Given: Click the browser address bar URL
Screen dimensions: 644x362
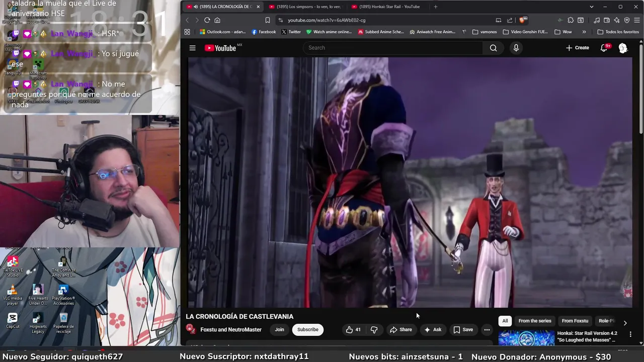Looking at the screenshot, I should pos(327,20).
